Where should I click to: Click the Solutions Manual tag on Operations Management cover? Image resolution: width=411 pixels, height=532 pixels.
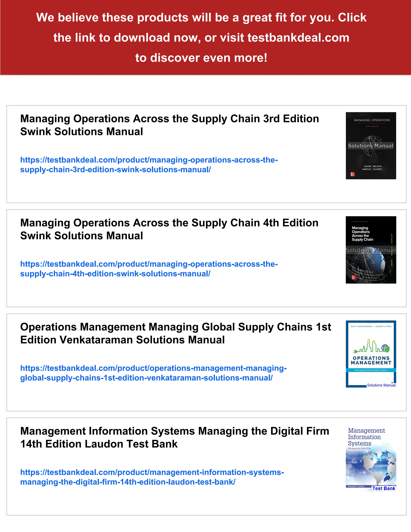pos(381,385)
